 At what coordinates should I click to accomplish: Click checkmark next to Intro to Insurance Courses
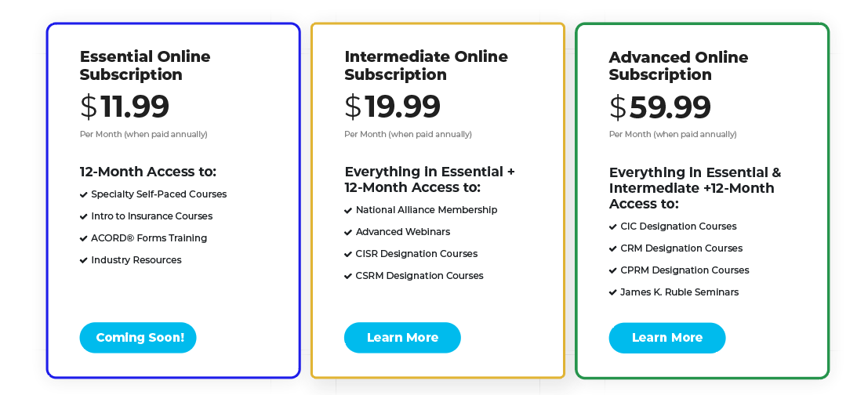[84, 216]
